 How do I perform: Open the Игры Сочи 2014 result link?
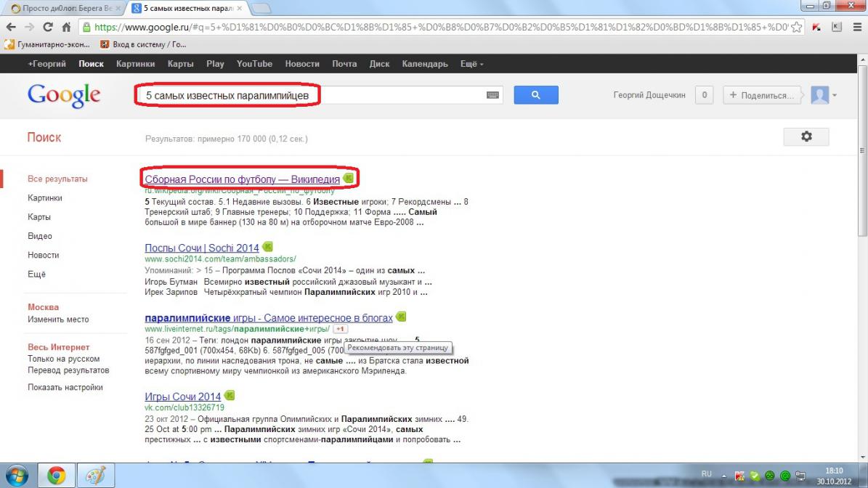click(182, 396)
